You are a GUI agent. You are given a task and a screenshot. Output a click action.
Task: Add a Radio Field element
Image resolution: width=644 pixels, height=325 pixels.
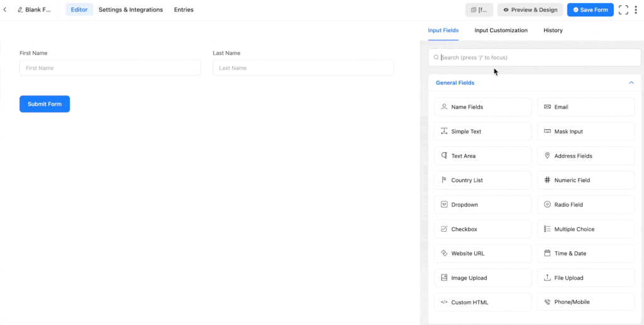[586, 205]
